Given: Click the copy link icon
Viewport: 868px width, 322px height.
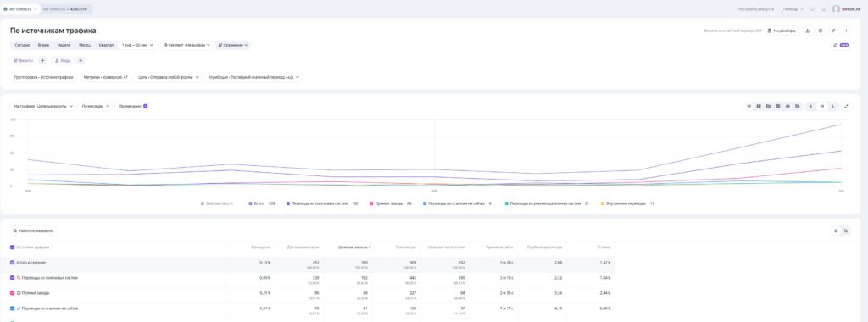Looking at the screenshot, I should [834, 31].
